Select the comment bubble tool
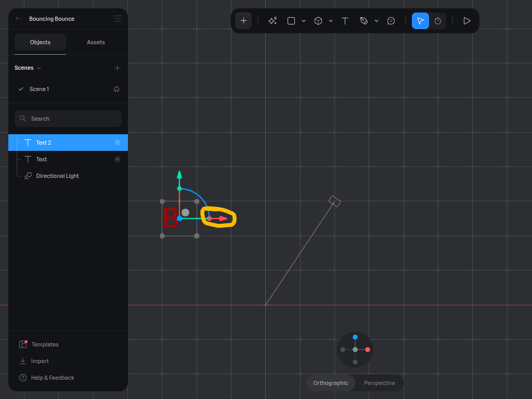Screen dimensions: 532x399 click(391, 21)
